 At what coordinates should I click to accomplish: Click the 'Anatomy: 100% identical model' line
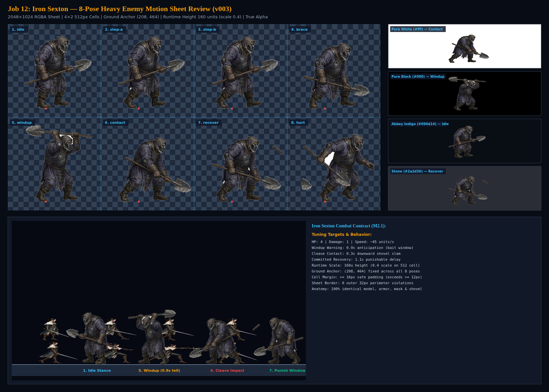tap(367, 289)
